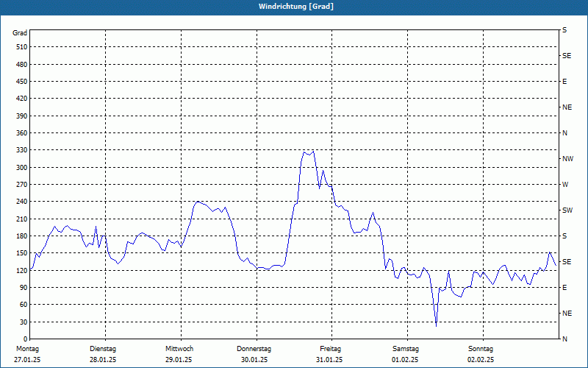Click the 90 axis value
This screenshot has height=368, width=588.
pos(24,288)
